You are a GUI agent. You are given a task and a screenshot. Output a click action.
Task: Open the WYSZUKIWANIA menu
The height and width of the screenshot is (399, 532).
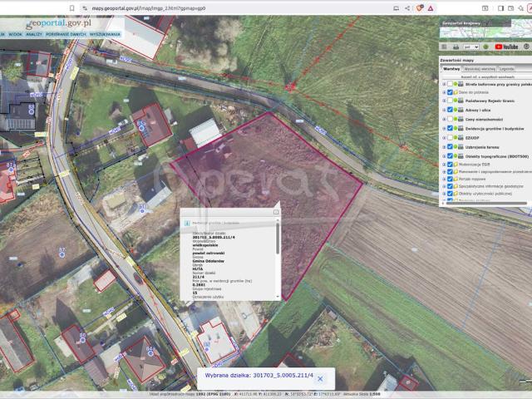(x=105, y=34)
